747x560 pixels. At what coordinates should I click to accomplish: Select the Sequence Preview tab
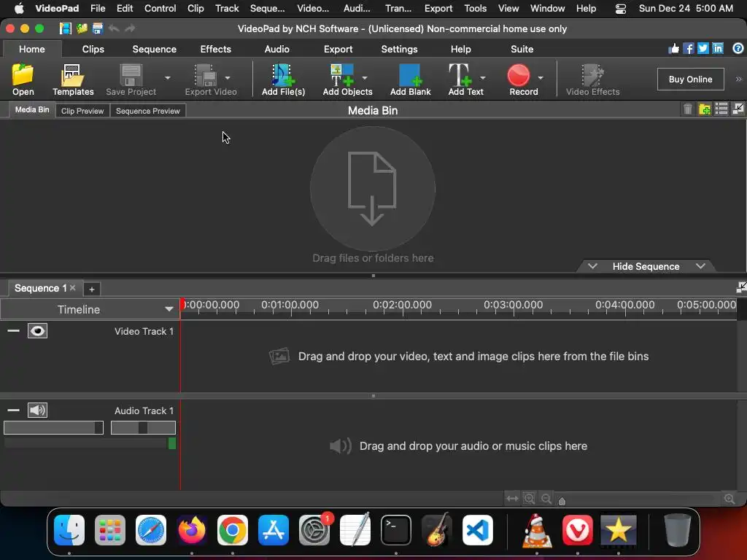(147, 111)
